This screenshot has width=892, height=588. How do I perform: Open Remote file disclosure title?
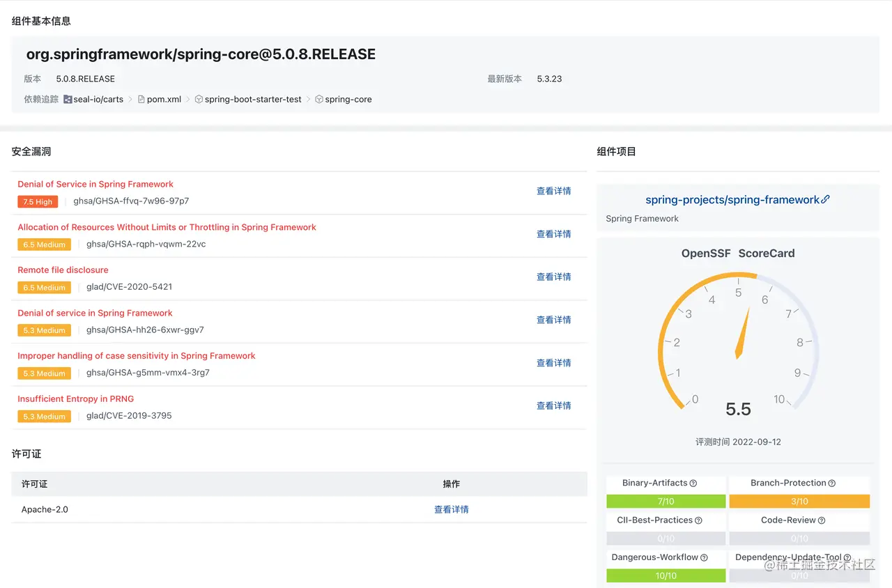(x=63, y=270)
